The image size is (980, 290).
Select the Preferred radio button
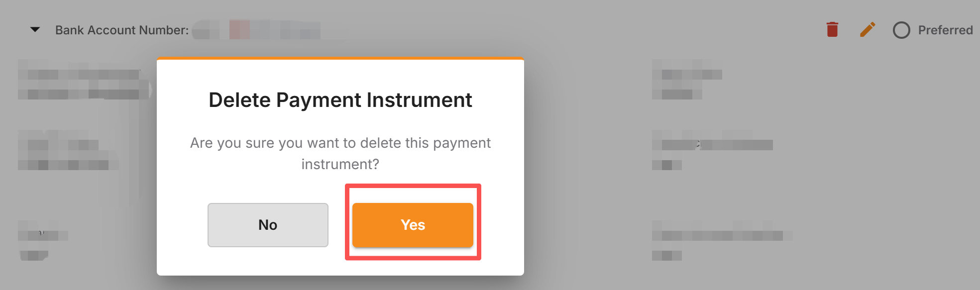point(901,30)
